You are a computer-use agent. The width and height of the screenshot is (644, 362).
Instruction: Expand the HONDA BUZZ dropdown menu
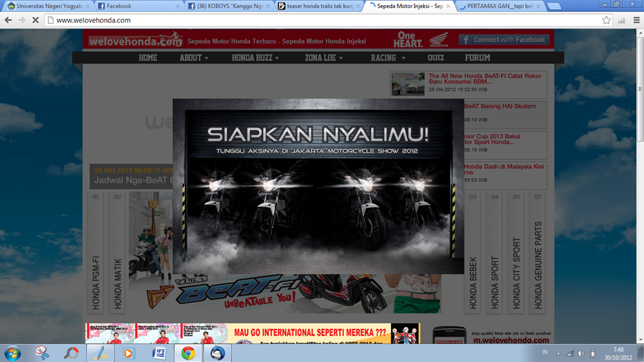255,57
